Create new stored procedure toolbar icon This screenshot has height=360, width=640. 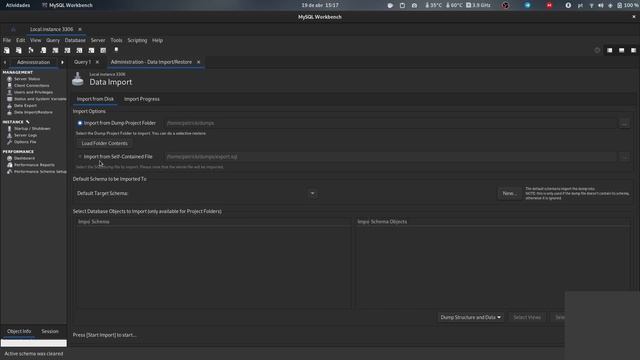[79, 50]
